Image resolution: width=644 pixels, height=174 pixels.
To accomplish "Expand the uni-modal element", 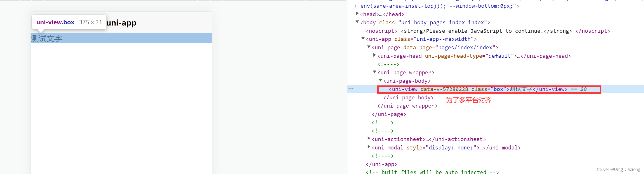I will [x=369, y=147].
